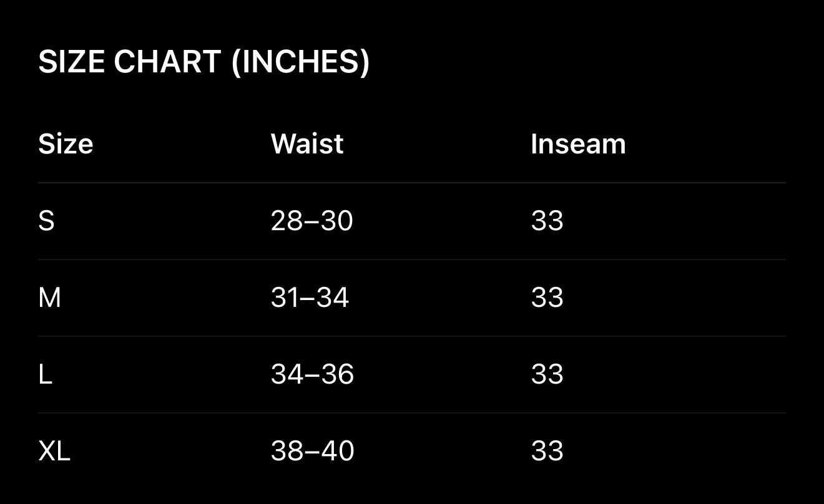Select the inseam value in the XL row
Screen dimensions: 824x504
pos(547,451)
